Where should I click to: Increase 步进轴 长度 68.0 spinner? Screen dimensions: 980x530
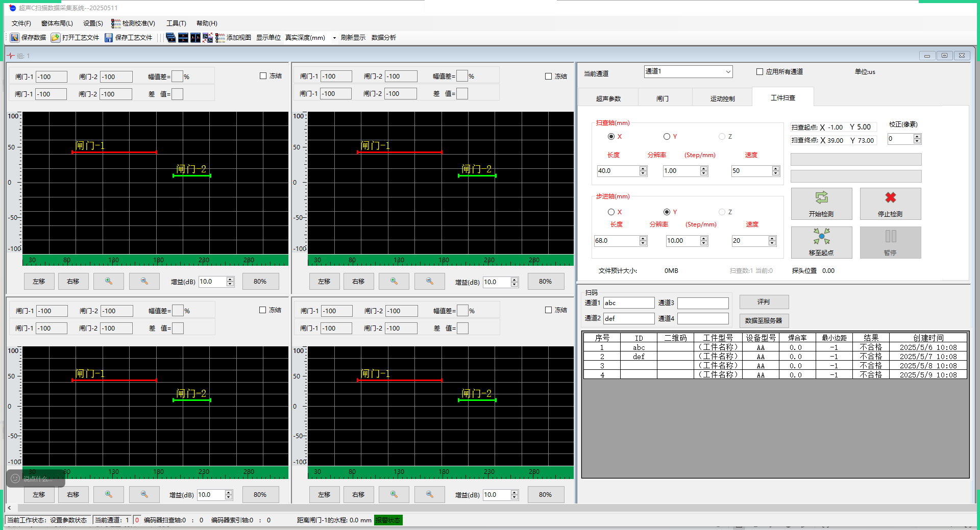[x=643, y=238]
